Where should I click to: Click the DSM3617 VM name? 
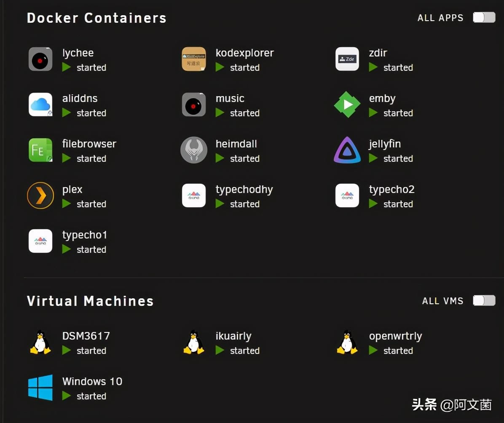[86, 336]
